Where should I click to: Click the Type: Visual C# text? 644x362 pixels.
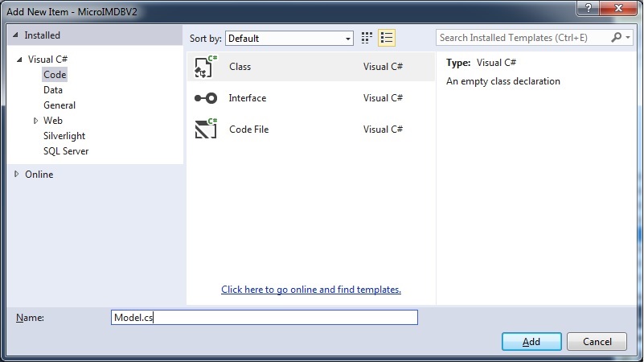481,63
